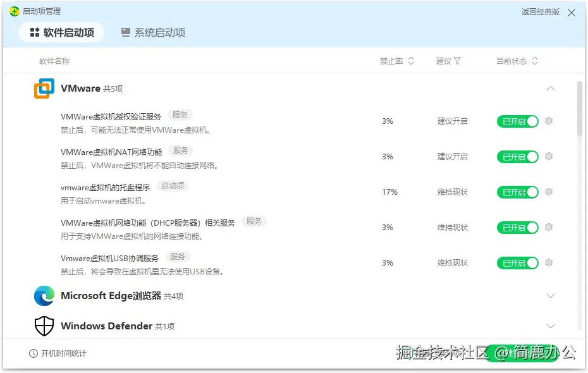
Task: Click sort arrows icon next to 当前状态
Action: (535, 61)
